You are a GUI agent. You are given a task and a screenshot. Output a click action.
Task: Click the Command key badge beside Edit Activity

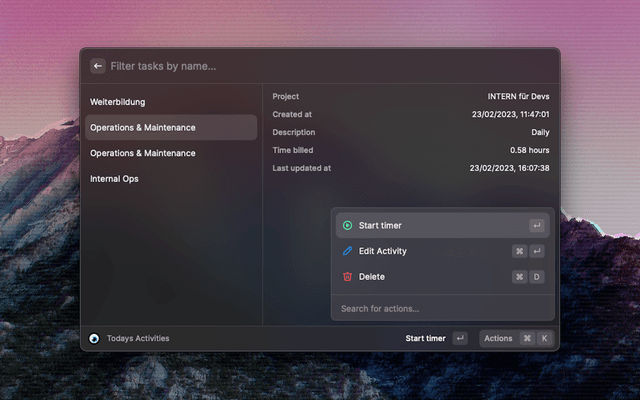pyautogui.click(x=519, y=251)
